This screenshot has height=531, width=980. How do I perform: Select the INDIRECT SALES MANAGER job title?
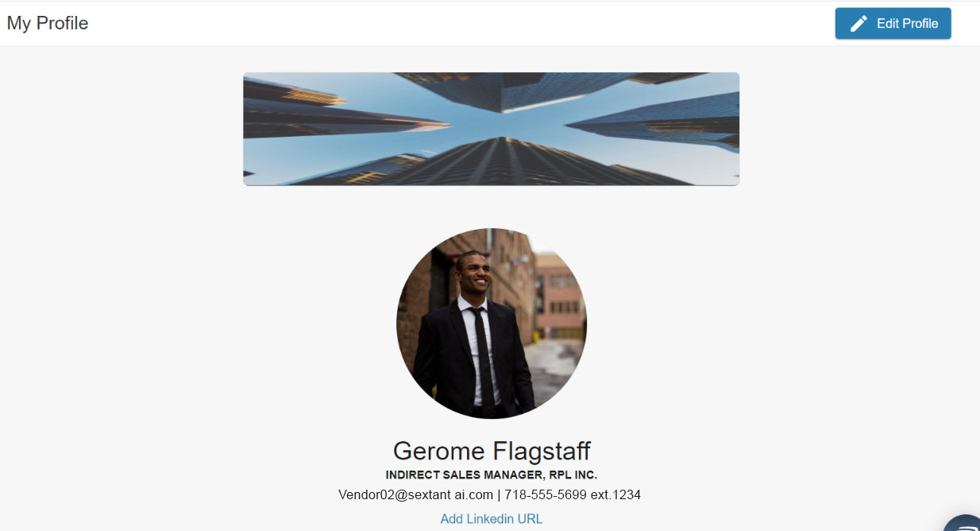[464, 475]
